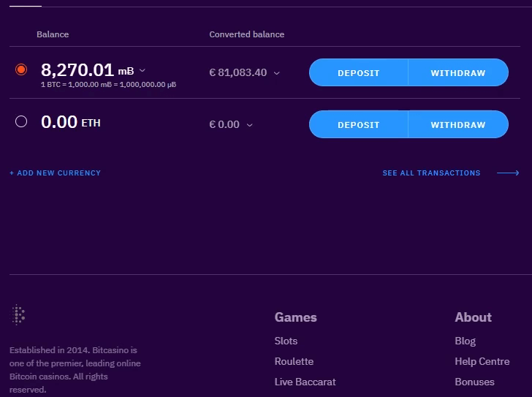Click the Balance column header
532x397 pixels.
click(53, 34)
